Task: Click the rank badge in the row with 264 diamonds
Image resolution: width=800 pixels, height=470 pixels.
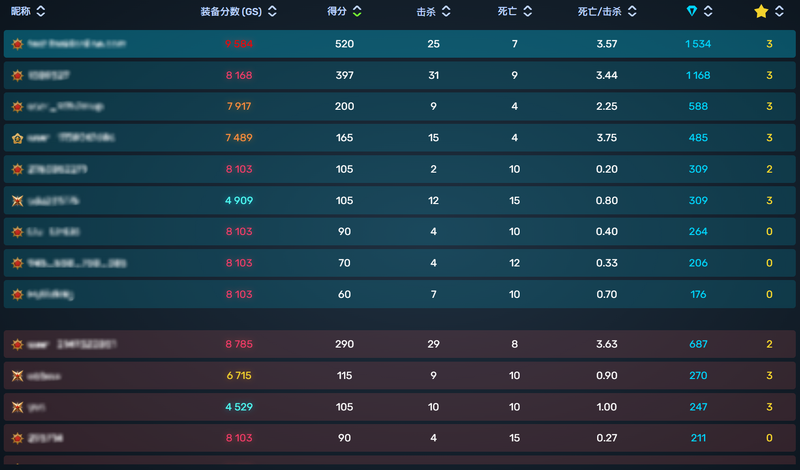Action: (17, 232)
